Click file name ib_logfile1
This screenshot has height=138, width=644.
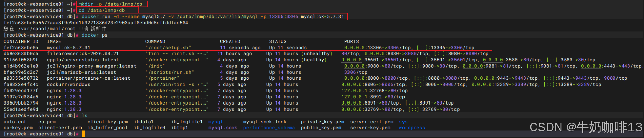click(x=187, y=122)
